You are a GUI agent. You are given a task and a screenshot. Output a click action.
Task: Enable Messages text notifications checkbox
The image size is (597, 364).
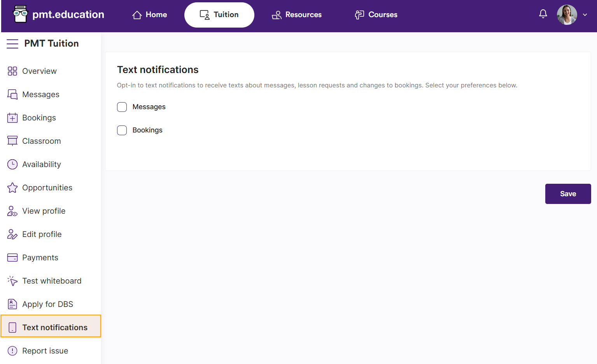coord(122,107)
